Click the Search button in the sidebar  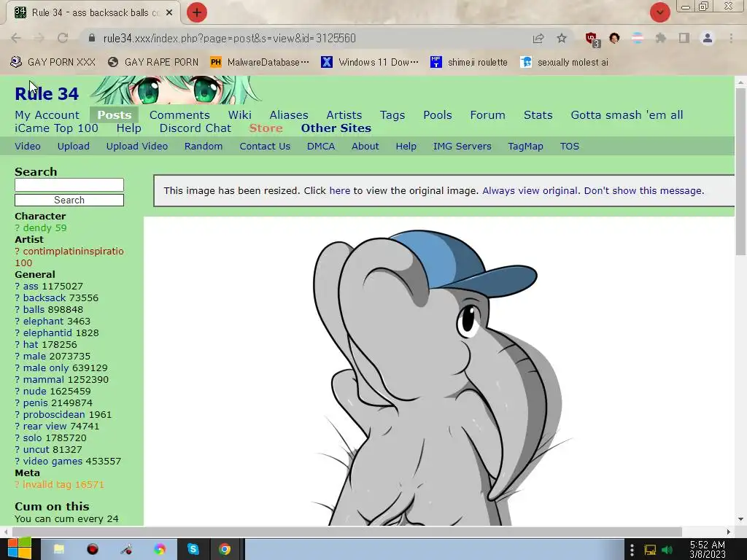[x=69, y=200]
